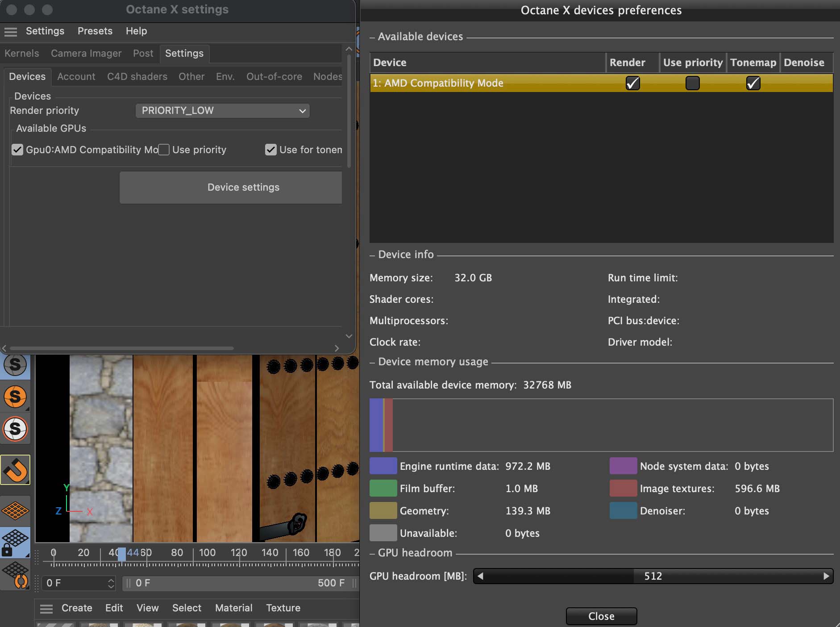Click the locked grid workplane icon
Viewport: 840px width, 627px height.
pos(15,542)
